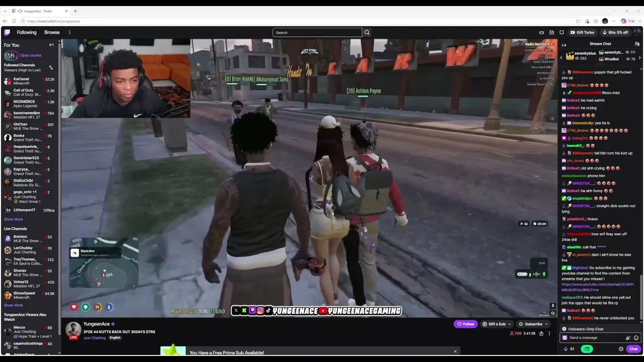Open the KaiCenat channel in sidebar
Screen dimensions: 644x362
[x=30, y=81]
